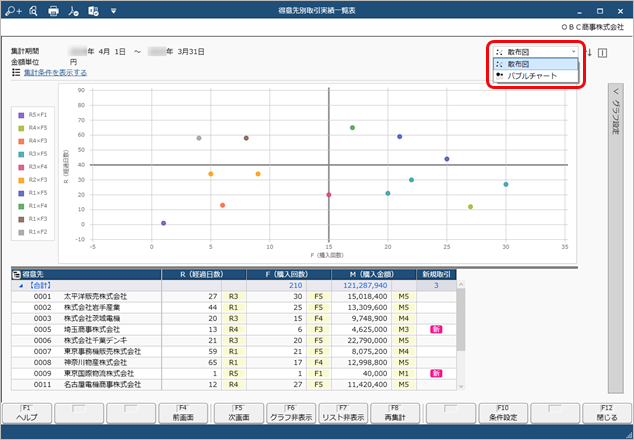Viewport: 634px width, 440px height.
Task: Click the 集計条件を表示する link
Action: (x=55, y=73)
